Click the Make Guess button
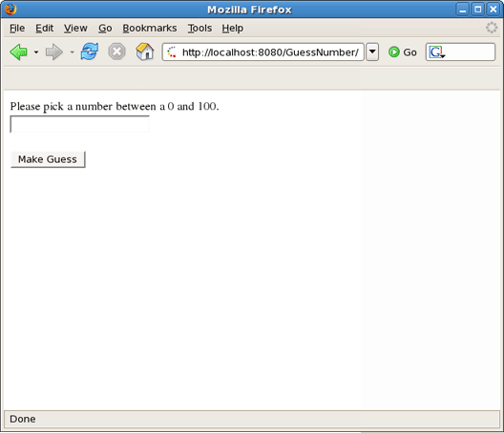 pyautogui.click(x=48, y=159)
